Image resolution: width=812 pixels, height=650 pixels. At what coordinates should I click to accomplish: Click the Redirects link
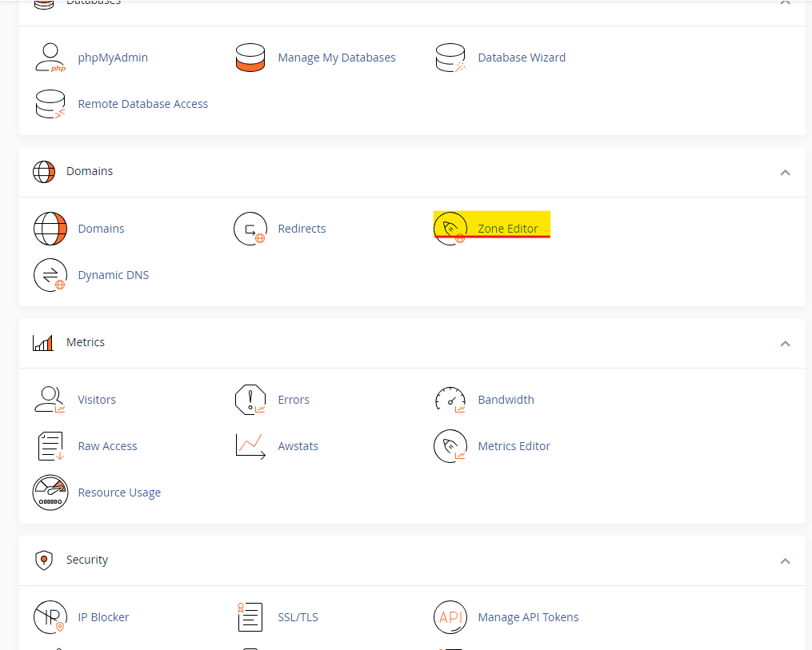click(x=302, y=228)
